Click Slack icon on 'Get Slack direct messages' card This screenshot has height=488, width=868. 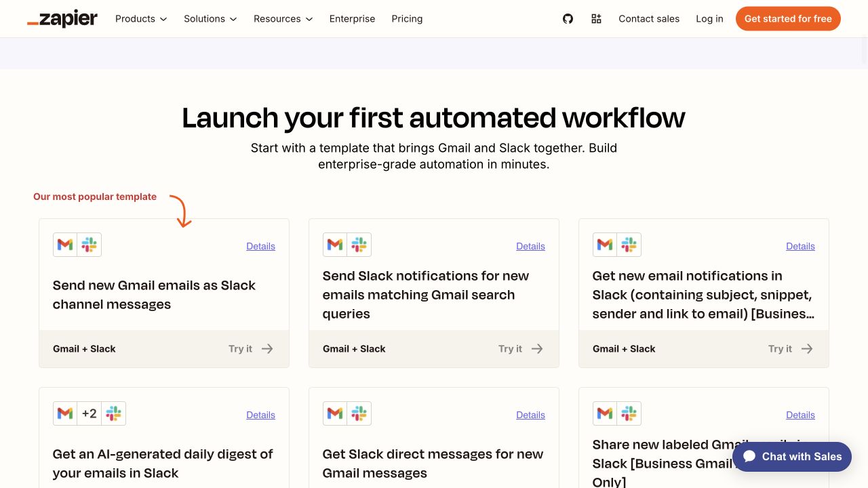click(x=359, y=413)
